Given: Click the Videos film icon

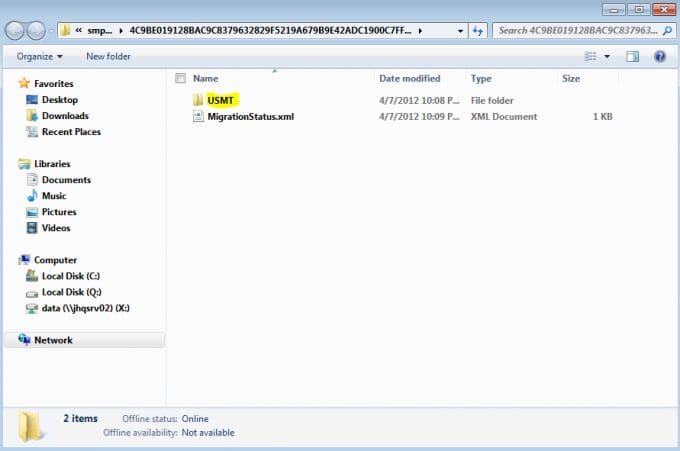Looking at the screenshot, I should click(32, 228).
